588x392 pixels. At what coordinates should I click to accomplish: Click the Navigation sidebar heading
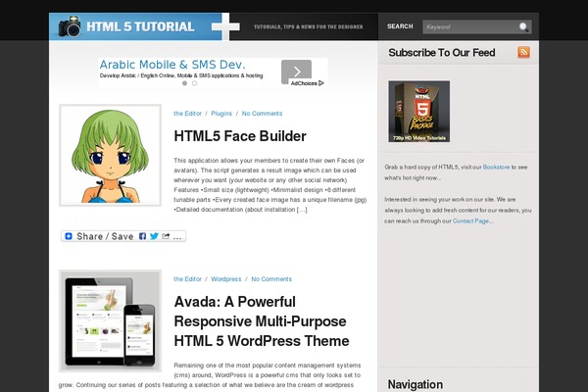tap(416, 384)
